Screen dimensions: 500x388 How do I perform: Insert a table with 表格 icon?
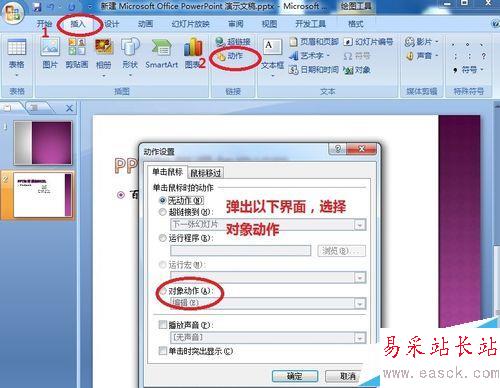17,53
